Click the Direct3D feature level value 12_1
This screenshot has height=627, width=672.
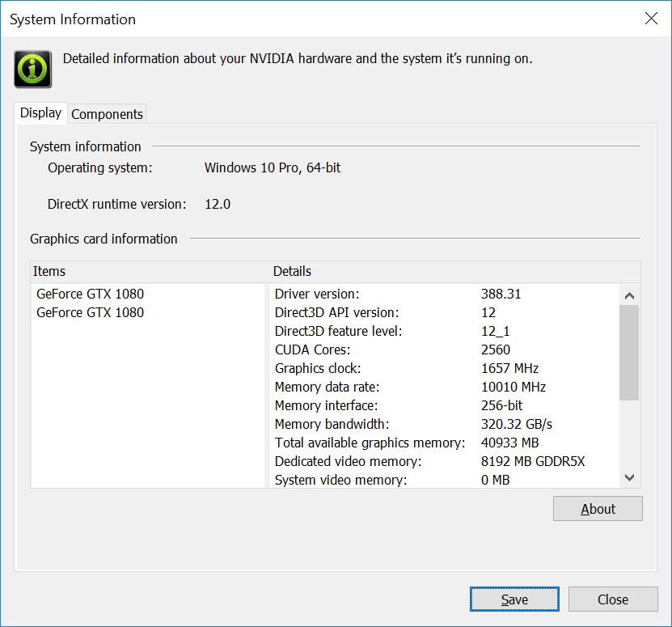coord(495,331)
